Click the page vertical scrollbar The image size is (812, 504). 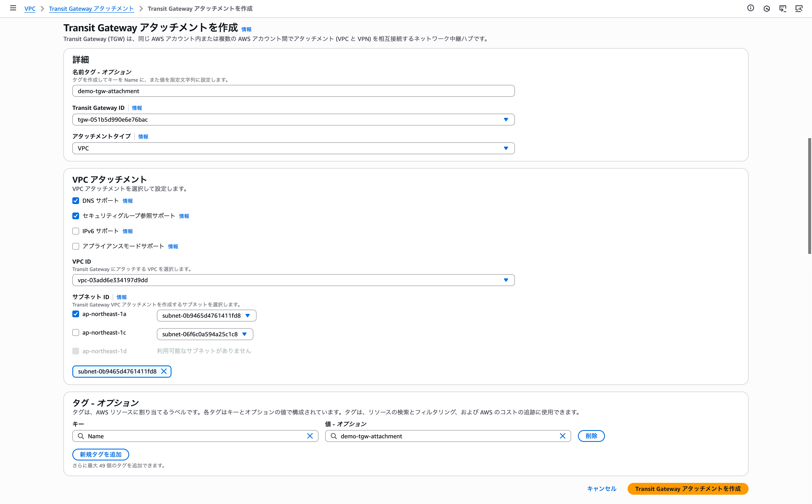[809, 196]
